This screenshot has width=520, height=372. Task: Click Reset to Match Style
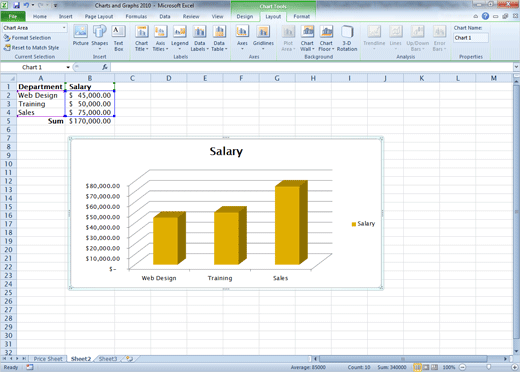click(x=31, y=48)
